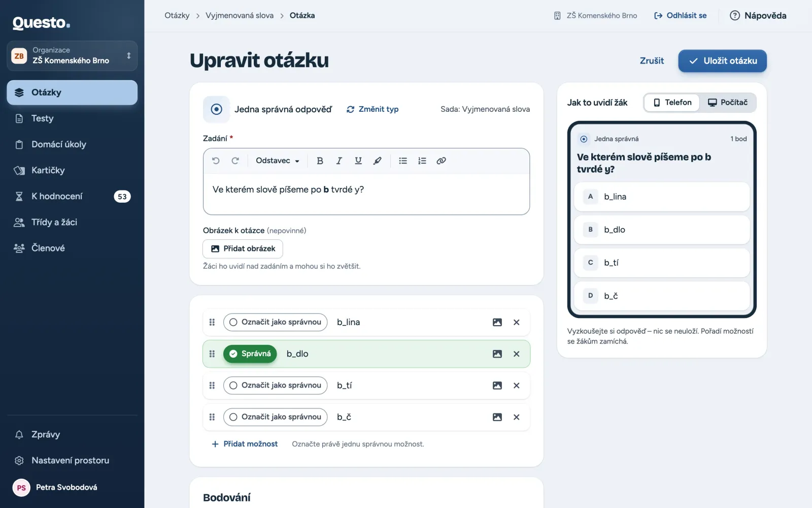Add image to the b_č option
812x508 pixels.
497,417
